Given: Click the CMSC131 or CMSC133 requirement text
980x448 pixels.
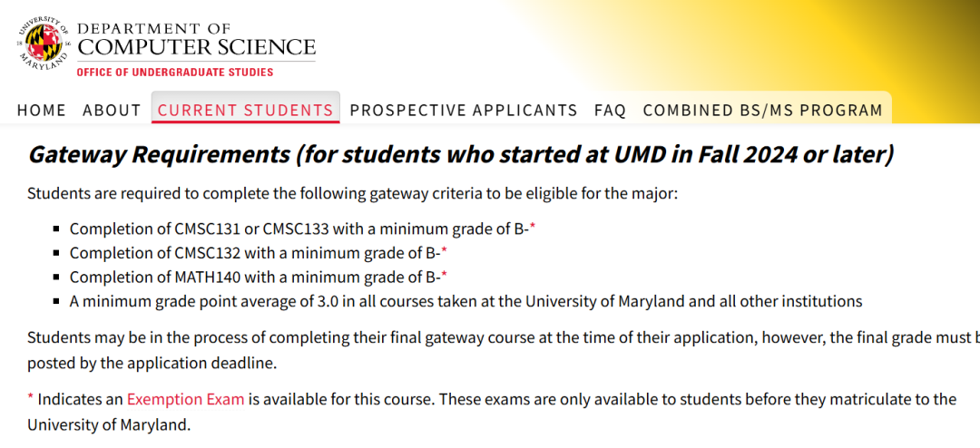Looking at the screenshot, I should [299, 229].
